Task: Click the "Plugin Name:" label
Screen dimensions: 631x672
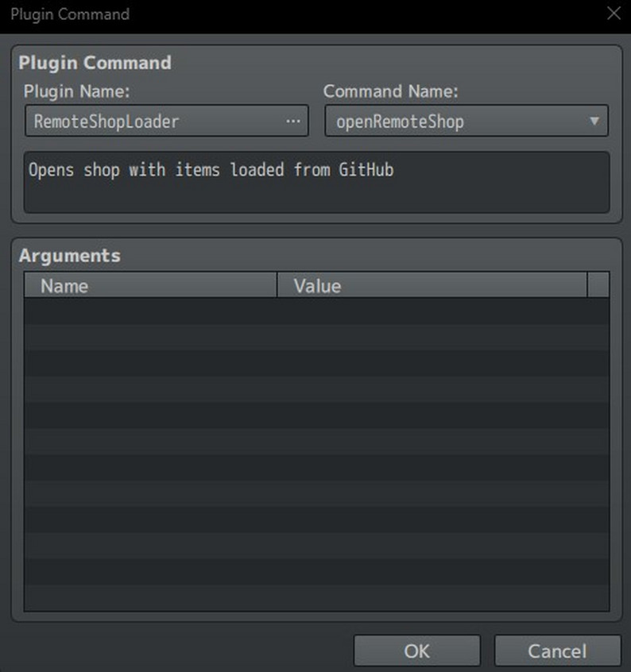Action: (x=76, y=91)
